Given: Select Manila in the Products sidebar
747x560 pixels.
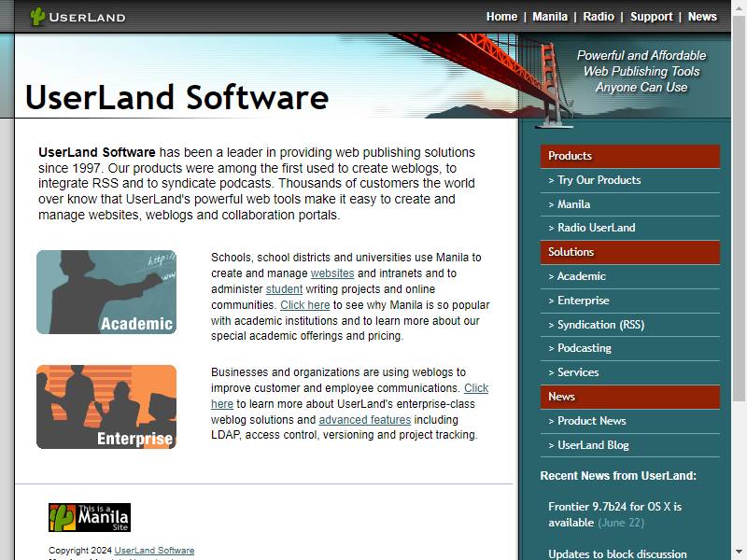Looking at the screenshot, I should coord(629,204).
